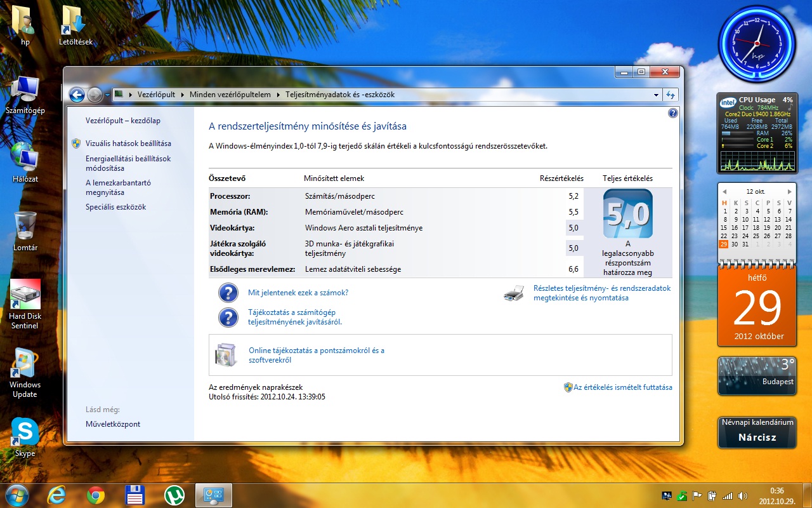Open help via the blue question icon

pos(673,113)
